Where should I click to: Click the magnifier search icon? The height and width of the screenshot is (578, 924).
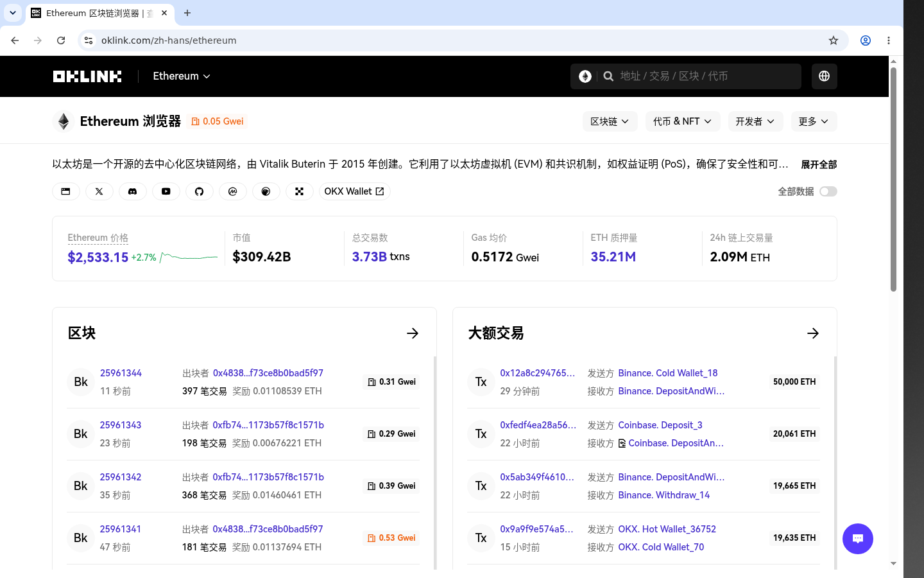pyautogui.click(x=608, y=76)
